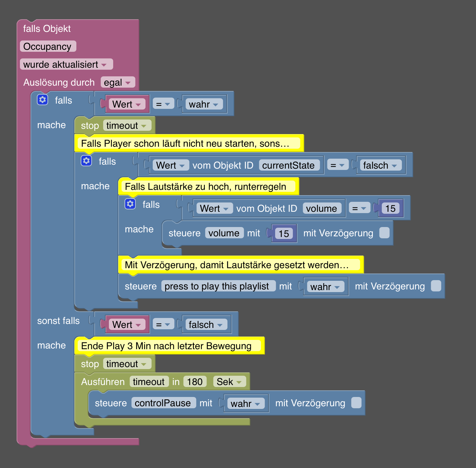Select the Ausführen timeout block label
The width and height of the screenshot is (476, 468).
coord(103,382)
